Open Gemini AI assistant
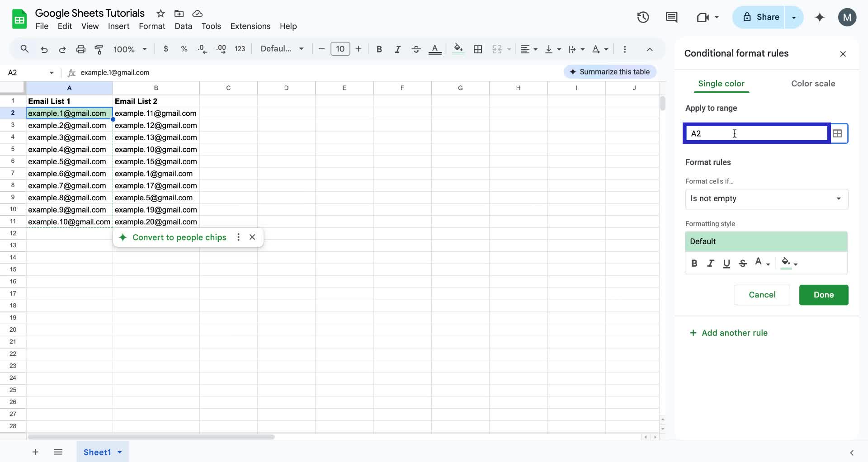Screen dimensions: 868x462 pos(820,17)
